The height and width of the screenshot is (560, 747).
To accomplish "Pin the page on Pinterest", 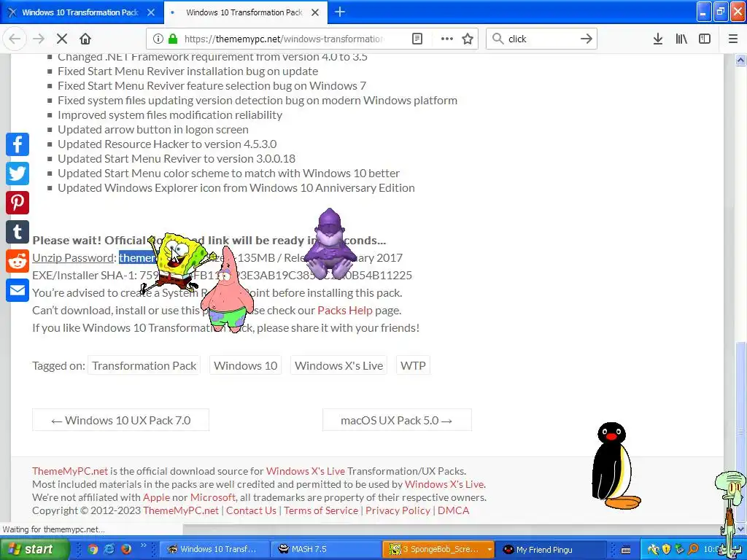I will (x=18, y=203).
